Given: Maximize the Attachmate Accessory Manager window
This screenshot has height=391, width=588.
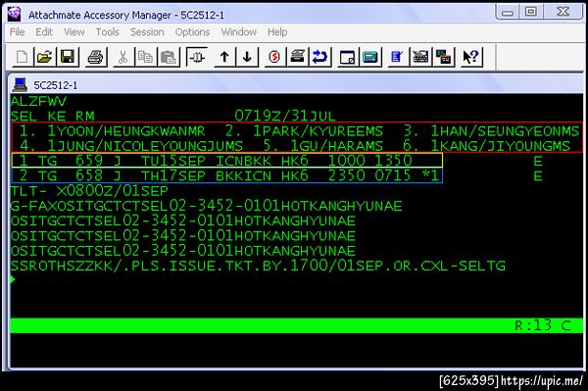Looking at the screenshot, I should coord(530,12).
